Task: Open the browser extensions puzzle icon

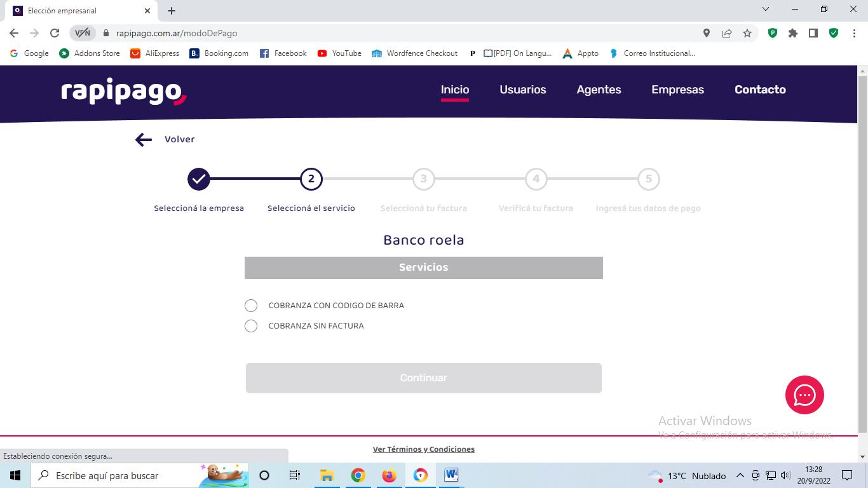Action: [x=793, y=33]
